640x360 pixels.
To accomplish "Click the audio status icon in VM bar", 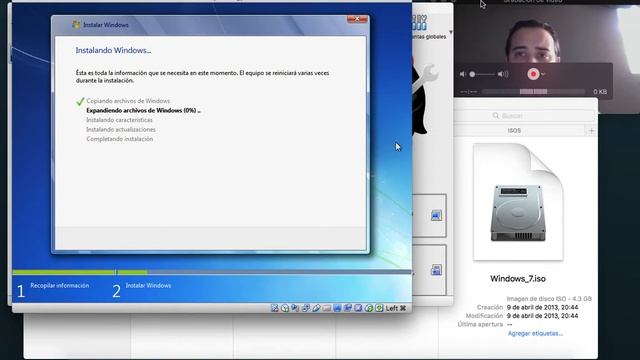I will pos(295,308).
